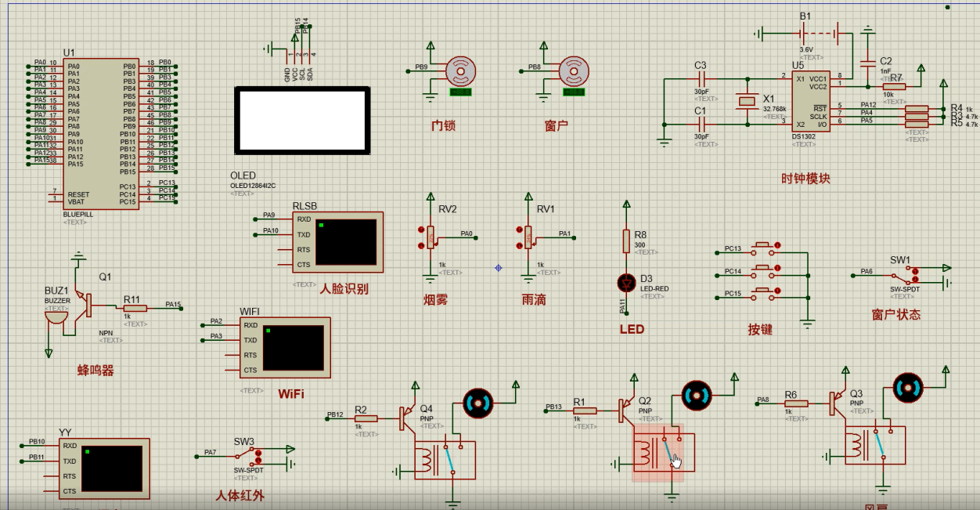Select resistor R6 on the PA8 line
Image resolution: width=980 pixels, height=510 pixels.
[x=796, y=403]
